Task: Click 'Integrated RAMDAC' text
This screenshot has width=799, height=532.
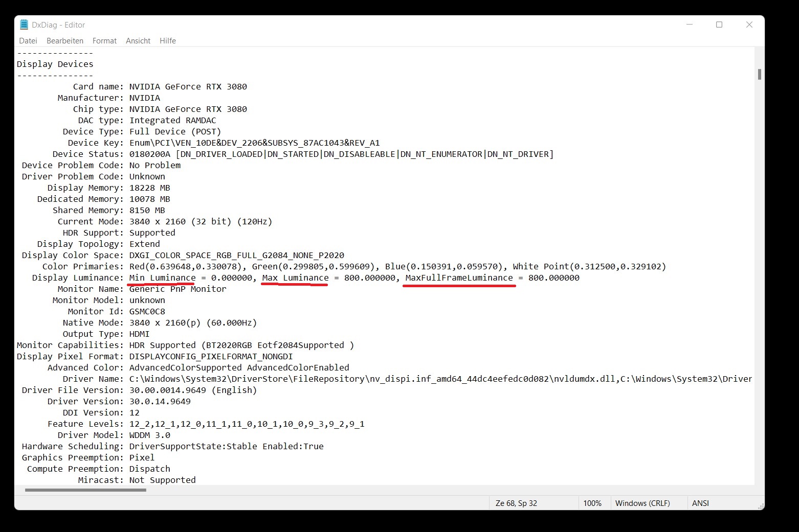Action: pos(173,120)
